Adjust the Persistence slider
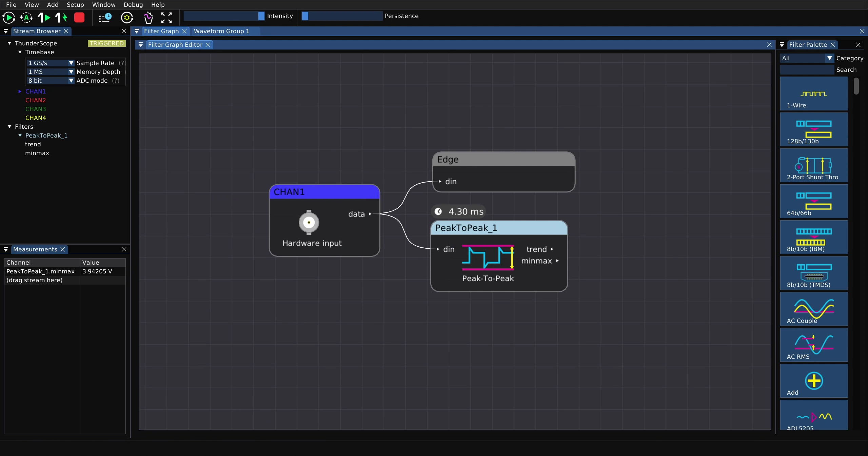 click(342, 16)
